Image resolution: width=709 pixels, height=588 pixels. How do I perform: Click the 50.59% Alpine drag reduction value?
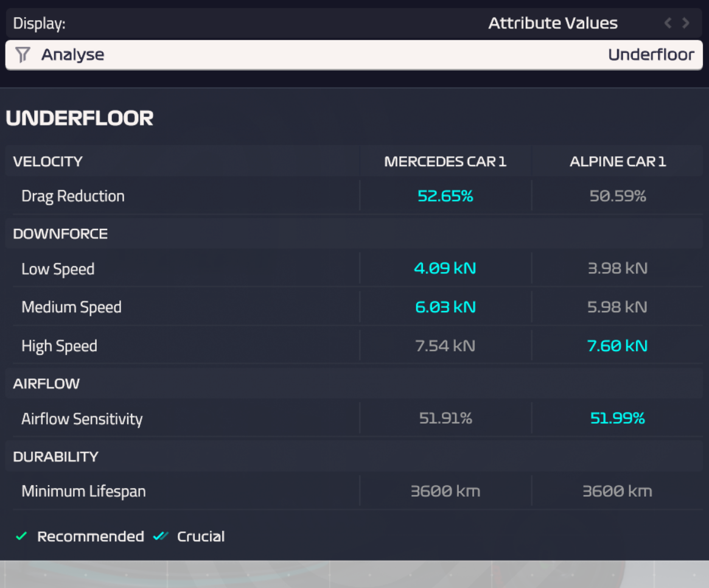[618, 196]
